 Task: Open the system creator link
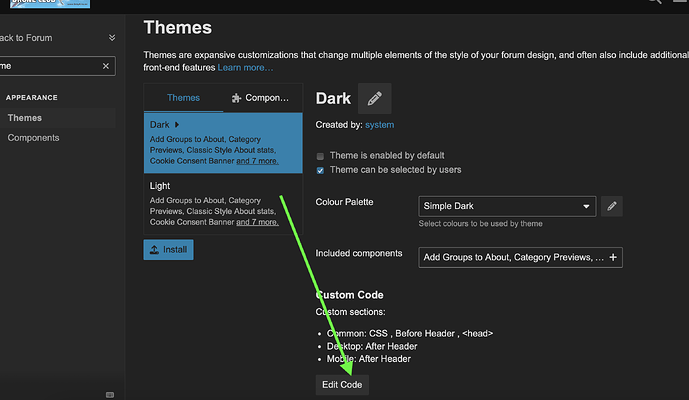click(x=380, y=125)
